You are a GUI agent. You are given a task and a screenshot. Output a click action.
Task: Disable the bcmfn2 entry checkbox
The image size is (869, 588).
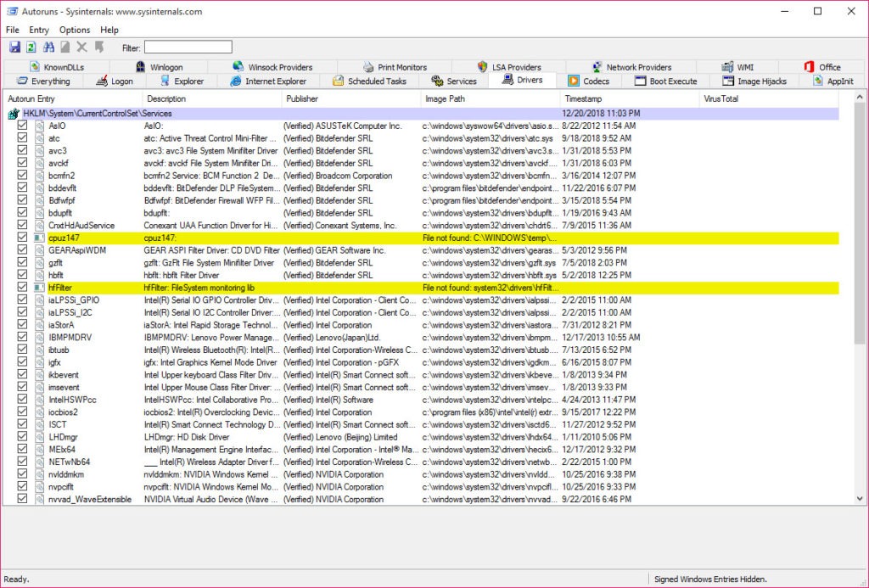pos(22,175)
